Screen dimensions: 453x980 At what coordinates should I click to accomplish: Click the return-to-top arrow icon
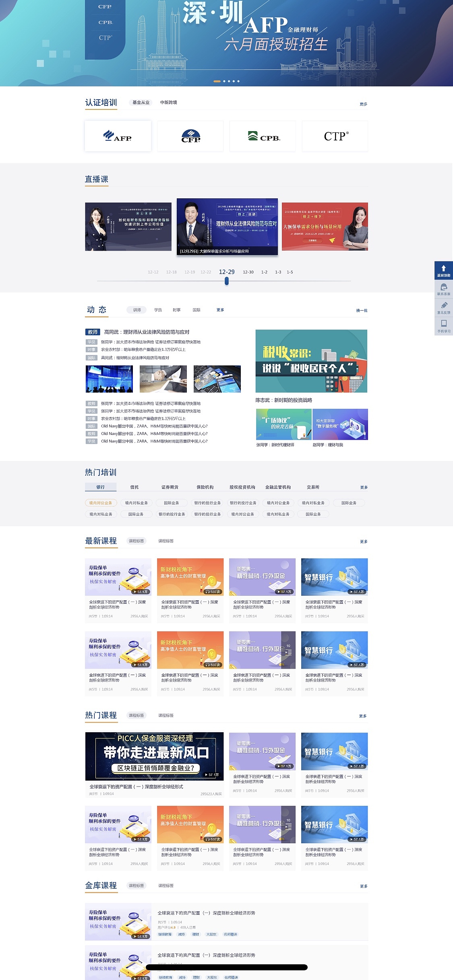(x=443, y=268)
